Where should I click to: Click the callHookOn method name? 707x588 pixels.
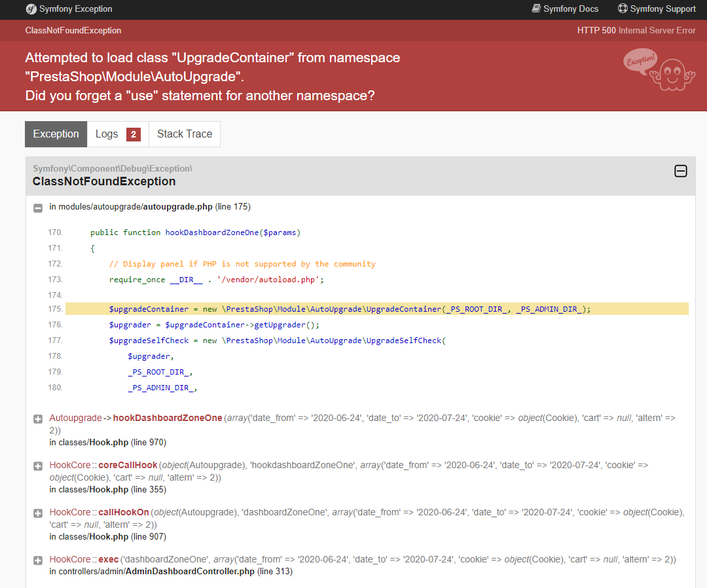tap(124, 512)
